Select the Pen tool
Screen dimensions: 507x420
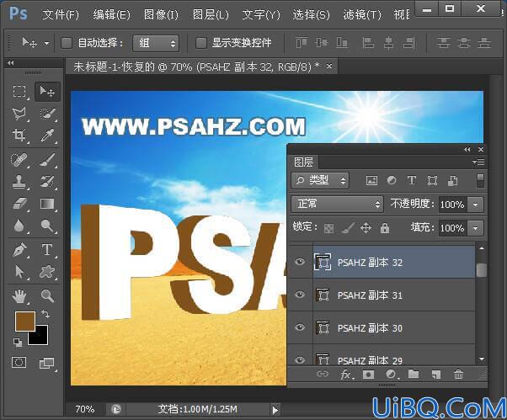19,250
